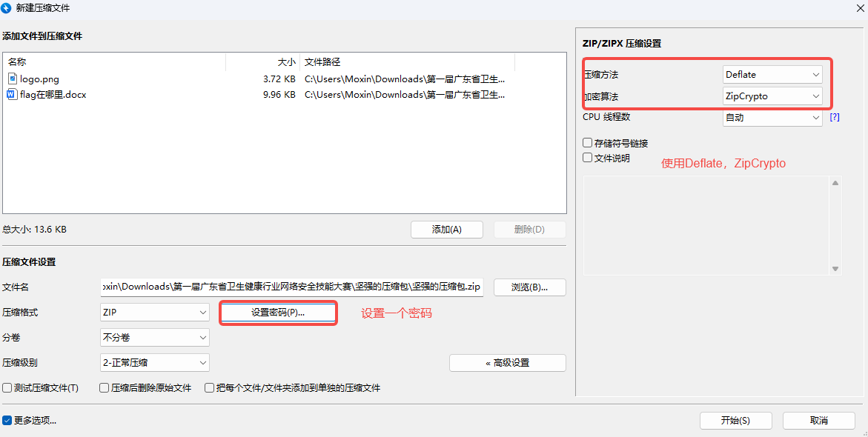Click the 开始(S) button

(x=735, y=421)
